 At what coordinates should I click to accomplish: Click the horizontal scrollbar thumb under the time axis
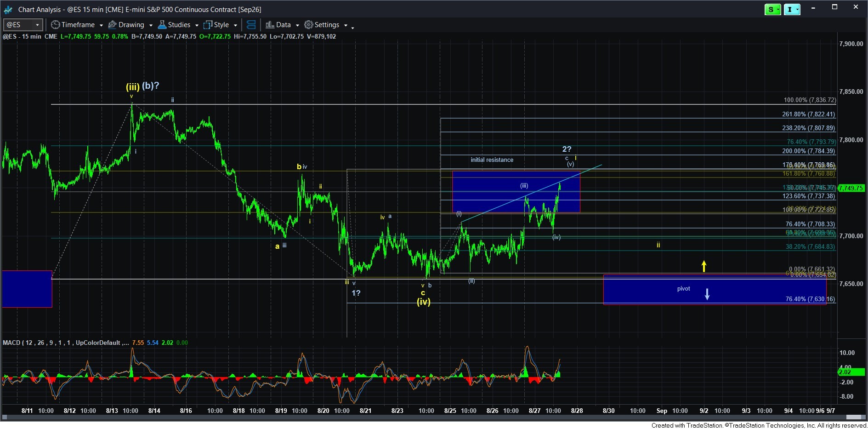point(853,417)
